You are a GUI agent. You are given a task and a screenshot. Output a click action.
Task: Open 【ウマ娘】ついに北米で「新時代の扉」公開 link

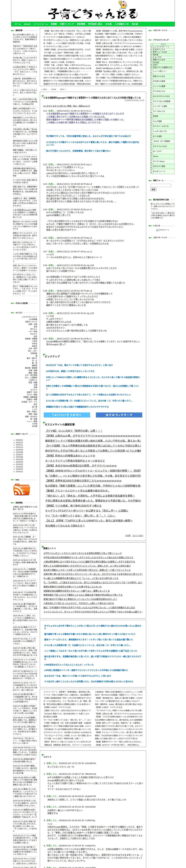pyautogui.click(x=74, y=431)
